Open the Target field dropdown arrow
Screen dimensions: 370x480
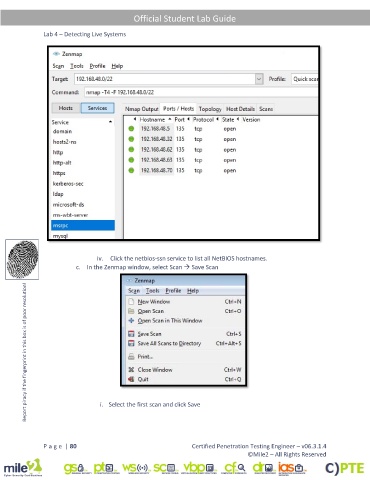click(x=259, y=79)
